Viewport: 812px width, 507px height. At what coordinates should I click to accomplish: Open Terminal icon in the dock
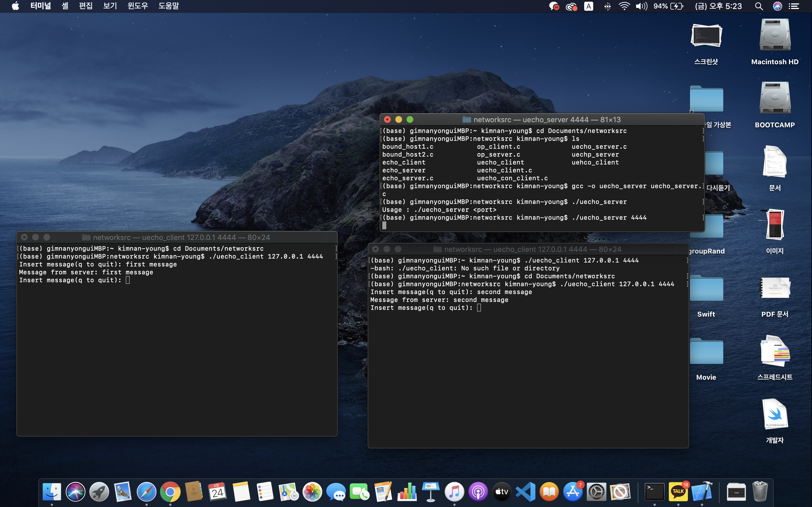654,492
